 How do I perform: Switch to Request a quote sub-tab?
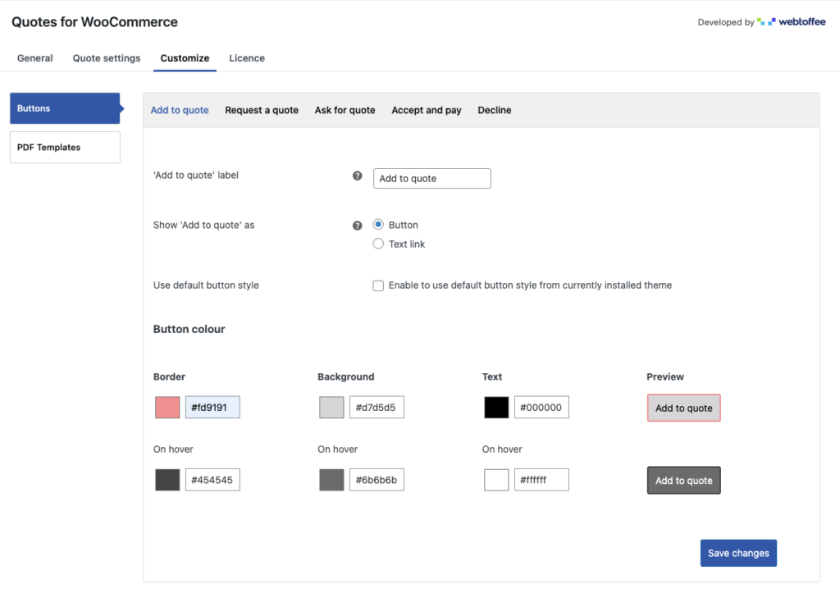click(262, 110)
